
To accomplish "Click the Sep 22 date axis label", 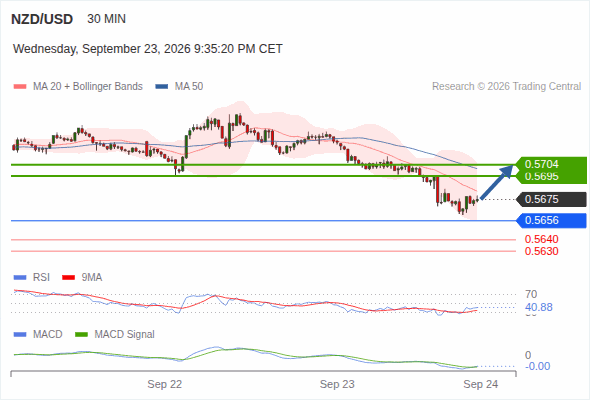I will pos(164,384).
